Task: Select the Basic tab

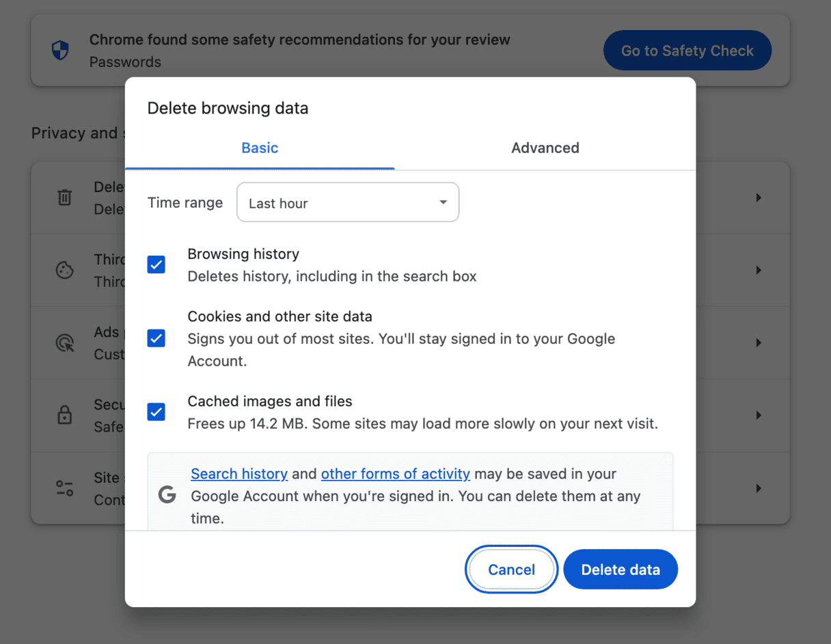Action: [260, 148]
